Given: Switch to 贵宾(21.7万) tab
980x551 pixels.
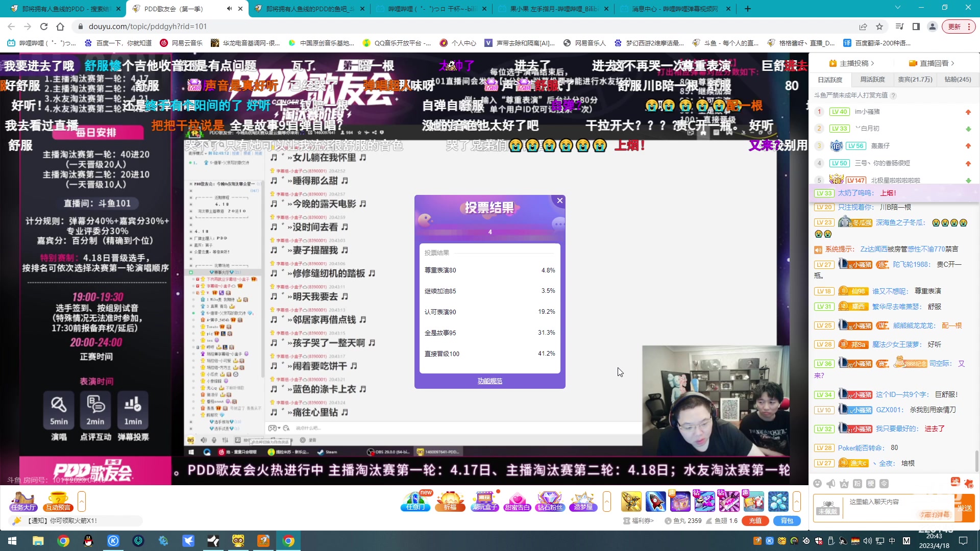Looking at the screenshot, I should pos(915,80).
